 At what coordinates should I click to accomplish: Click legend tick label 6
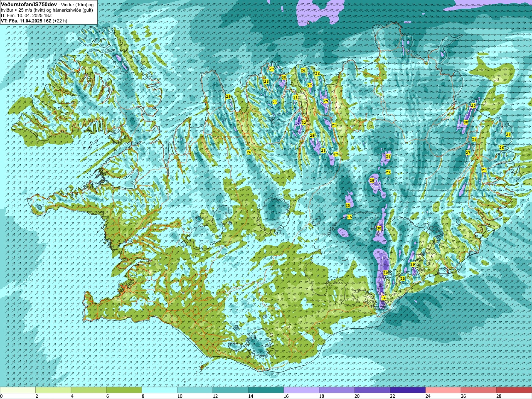(x=107, y=397)
